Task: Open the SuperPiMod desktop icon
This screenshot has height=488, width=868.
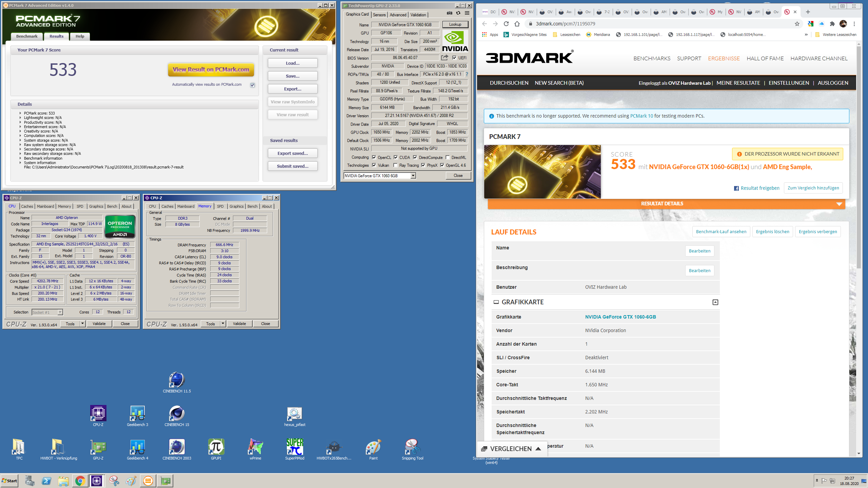Action: click(295, 449)
